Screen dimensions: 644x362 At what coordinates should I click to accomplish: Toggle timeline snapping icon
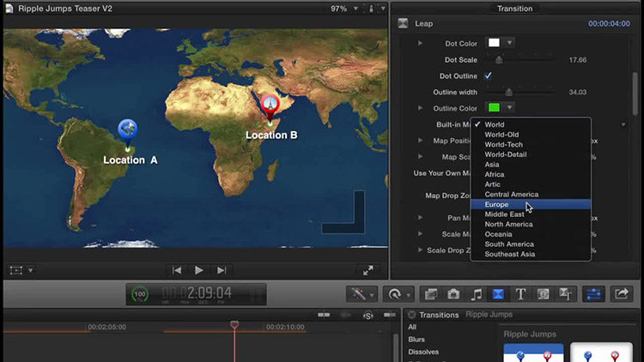pos(389,315)
